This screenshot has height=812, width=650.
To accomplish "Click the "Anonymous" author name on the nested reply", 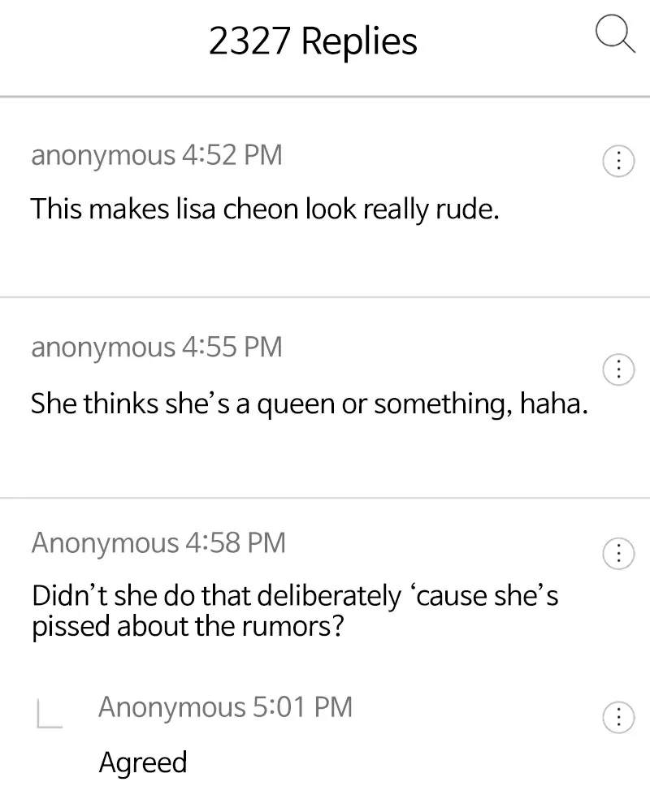I will click(171, 706).
